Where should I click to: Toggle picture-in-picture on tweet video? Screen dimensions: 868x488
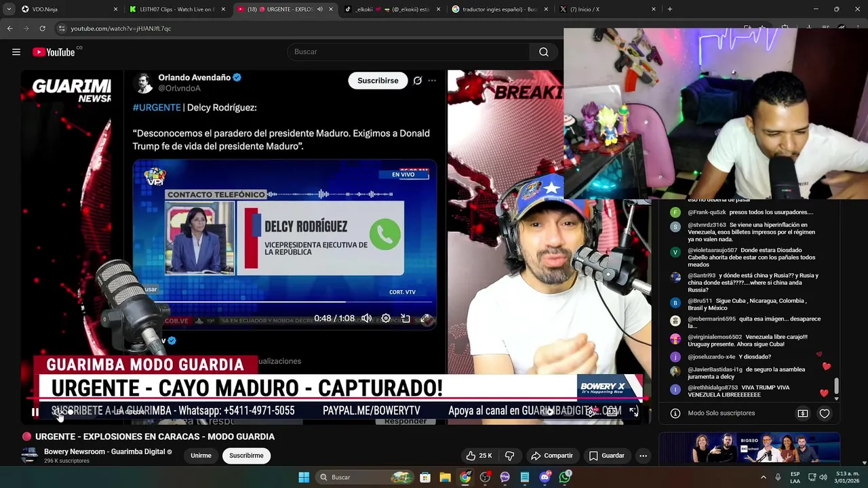(406, 319)
